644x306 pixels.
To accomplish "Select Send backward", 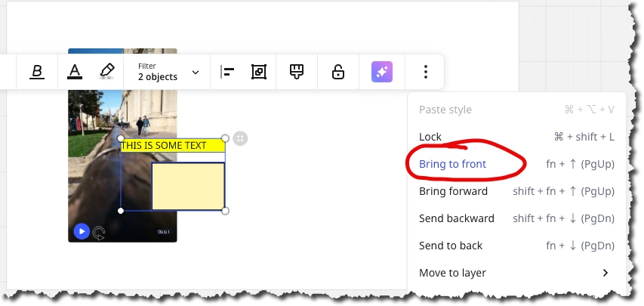I will tap(516, 218).
